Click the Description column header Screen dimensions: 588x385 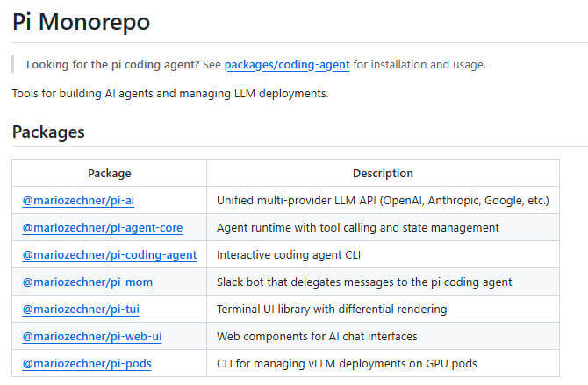[383, 173]
